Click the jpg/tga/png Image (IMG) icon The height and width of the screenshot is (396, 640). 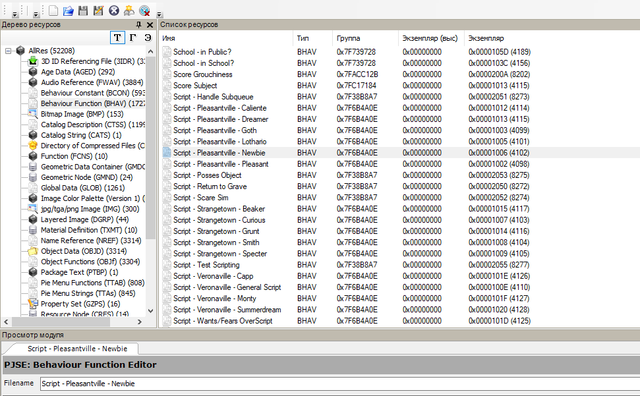33,209
